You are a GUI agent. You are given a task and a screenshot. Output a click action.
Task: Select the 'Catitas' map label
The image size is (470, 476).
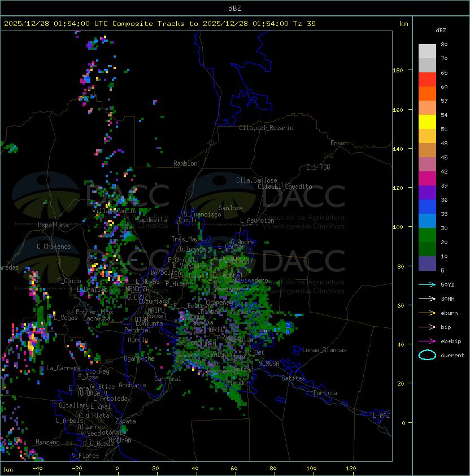[293, 378]
